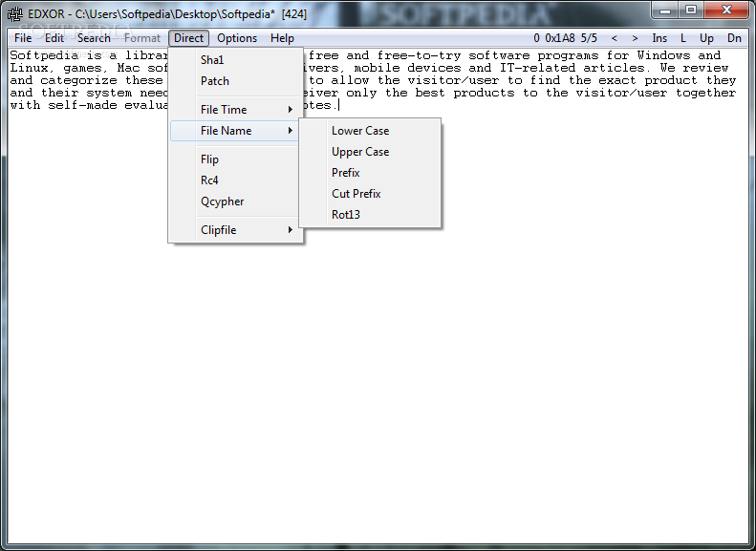Choose Qcypher from the Direct menu
The height and width of the screenshot is (551, 756).
tap(236, 201)
